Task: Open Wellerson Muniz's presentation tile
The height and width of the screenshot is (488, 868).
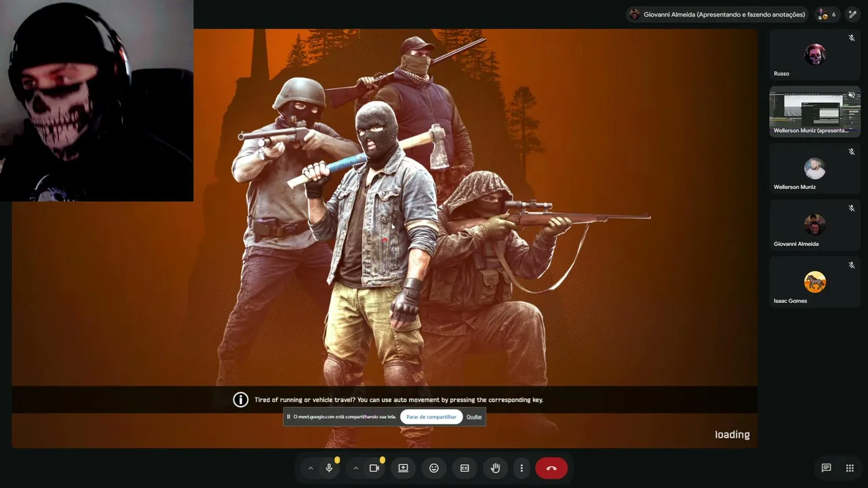Action: (x=815, y=112)
